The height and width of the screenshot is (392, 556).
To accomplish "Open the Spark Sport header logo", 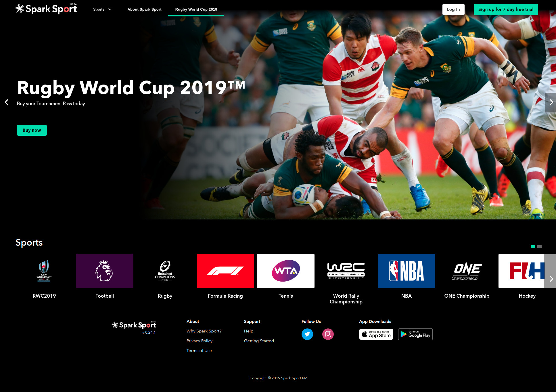I will click(46, 9).
